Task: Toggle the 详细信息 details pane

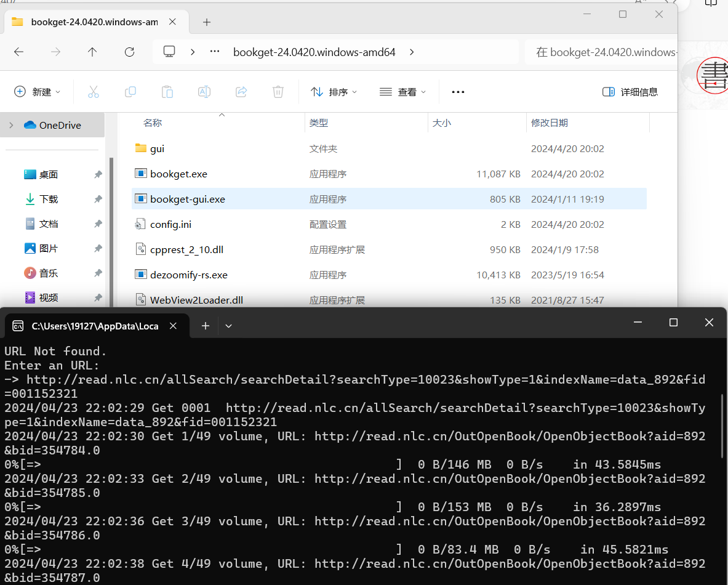Action: click(630, 92)
